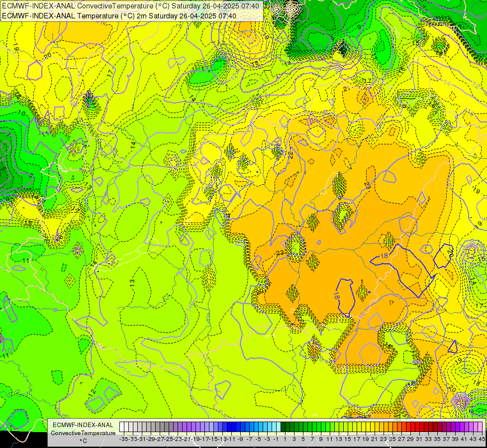This screenshot has height=448, width=487.
Task: Click the pale cyan swatch above legend value -1
Action: tap(278, 427)
